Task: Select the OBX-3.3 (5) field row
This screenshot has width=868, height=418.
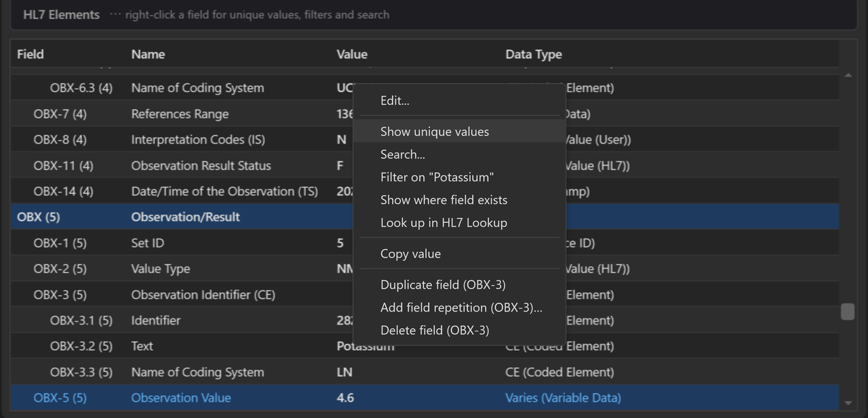Action: [425, 372]
